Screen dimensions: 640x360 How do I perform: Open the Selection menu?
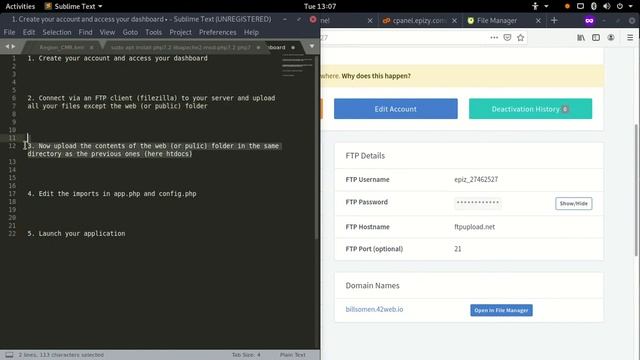(57, 32)
